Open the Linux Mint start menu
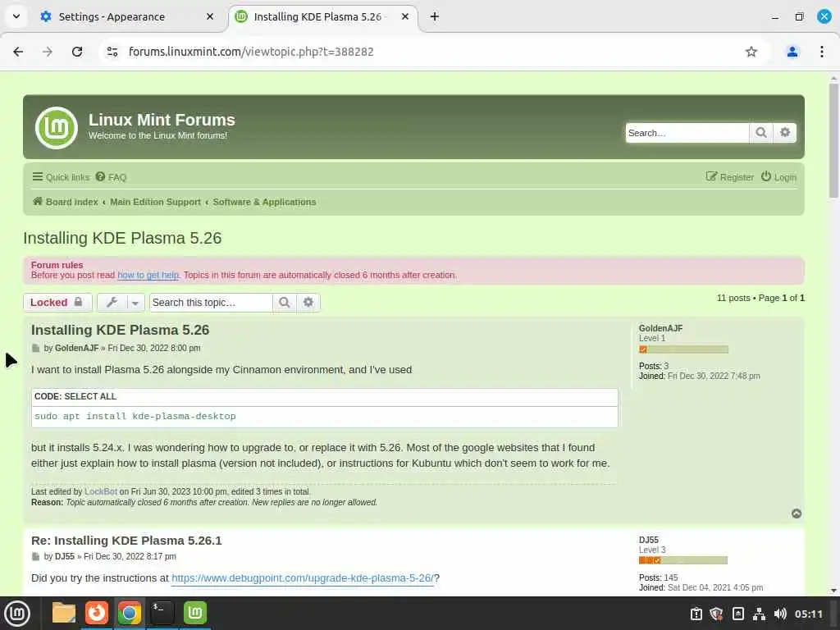 (x=17, y=613)
